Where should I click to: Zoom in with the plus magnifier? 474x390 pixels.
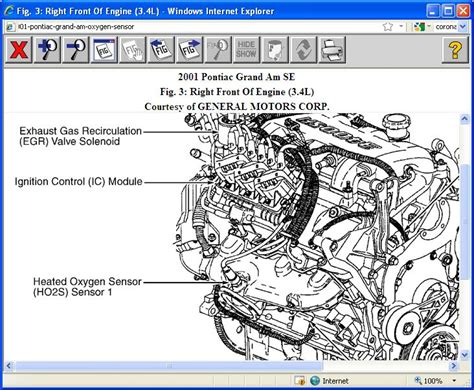(x=47, y=50)
